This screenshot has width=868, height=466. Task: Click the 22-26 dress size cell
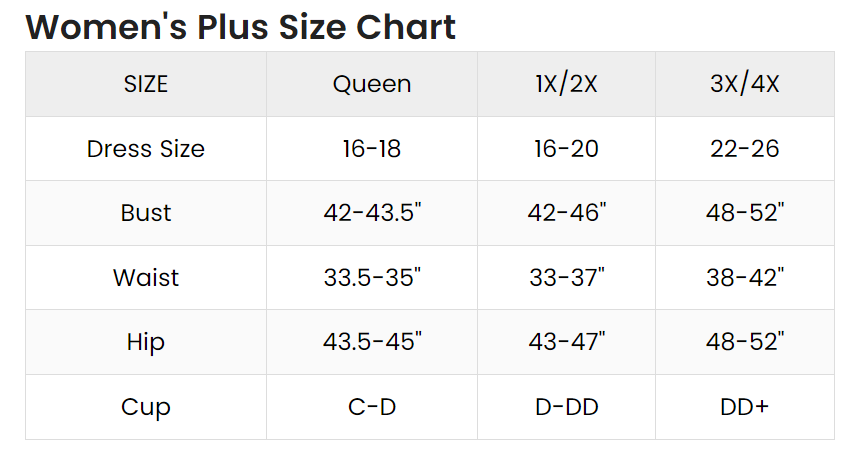744,149
